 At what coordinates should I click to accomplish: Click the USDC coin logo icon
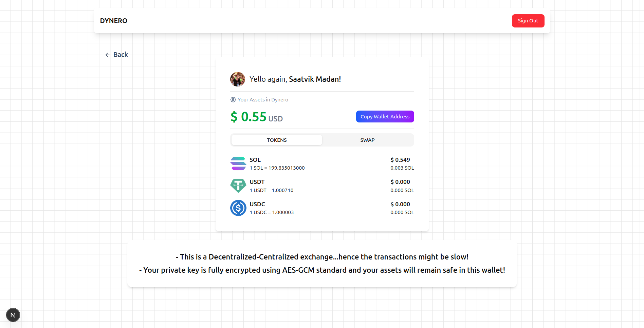[238, 208]
